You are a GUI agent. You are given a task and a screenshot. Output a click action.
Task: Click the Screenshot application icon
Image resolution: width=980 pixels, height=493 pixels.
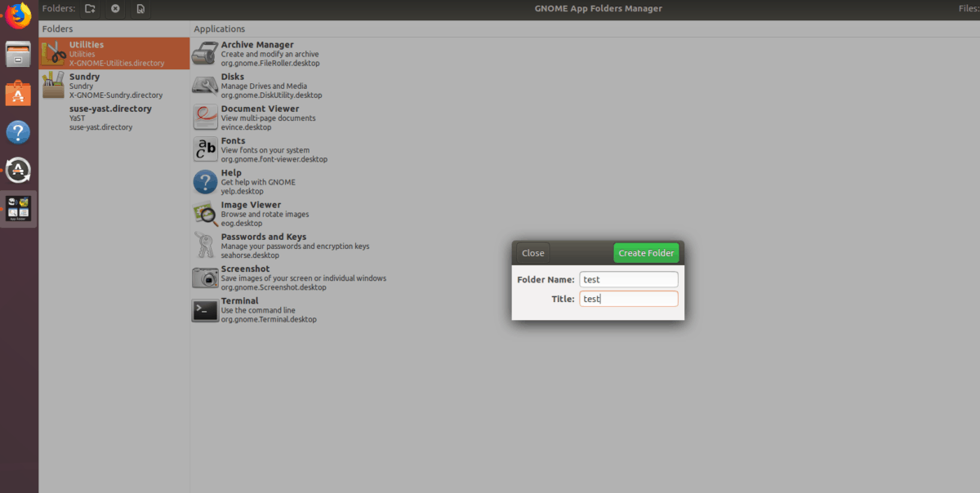pos(203,278)
